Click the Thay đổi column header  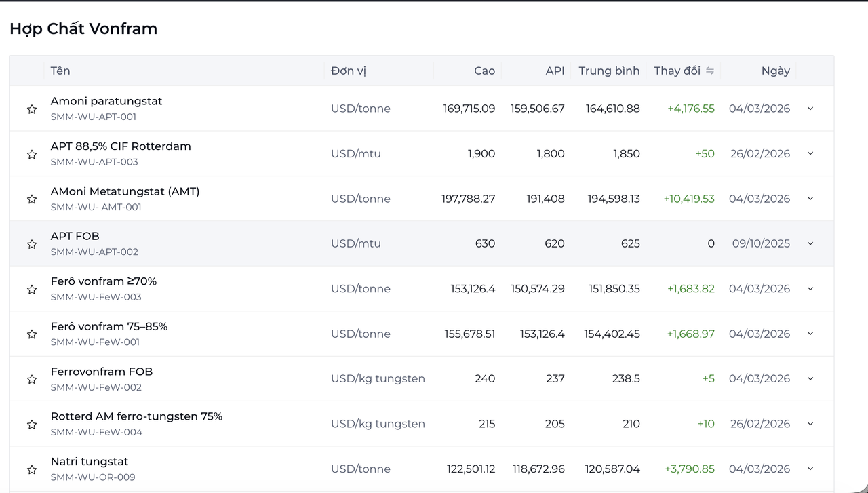(677, 71)
